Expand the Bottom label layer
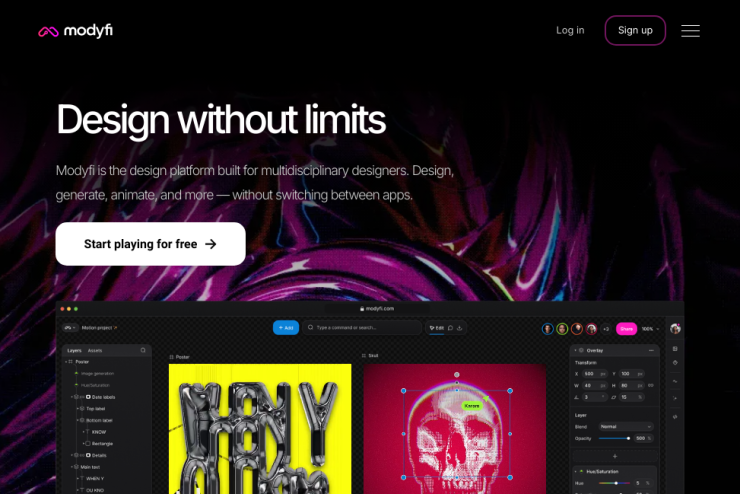 (x=77, y=420)
